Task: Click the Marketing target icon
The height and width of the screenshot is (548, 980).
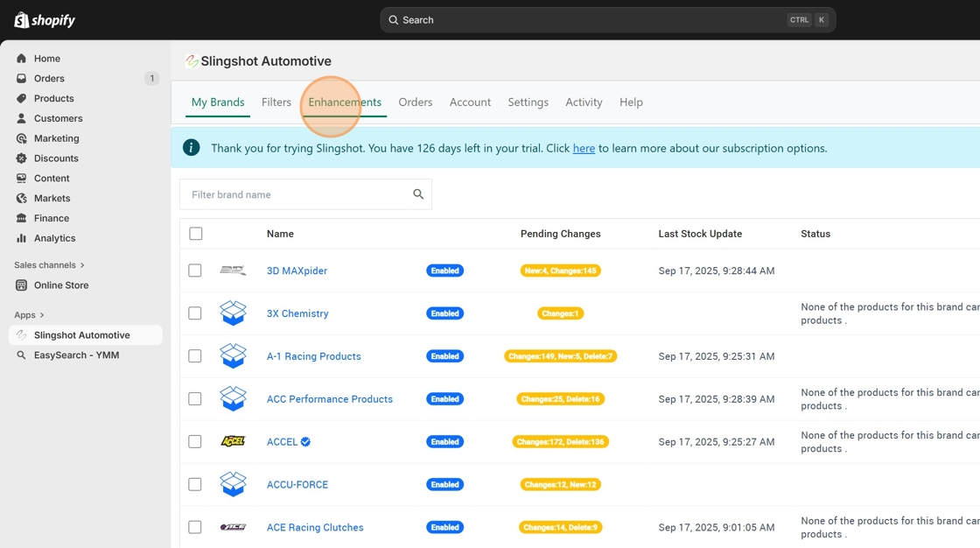Action: [x=21, y=138]
